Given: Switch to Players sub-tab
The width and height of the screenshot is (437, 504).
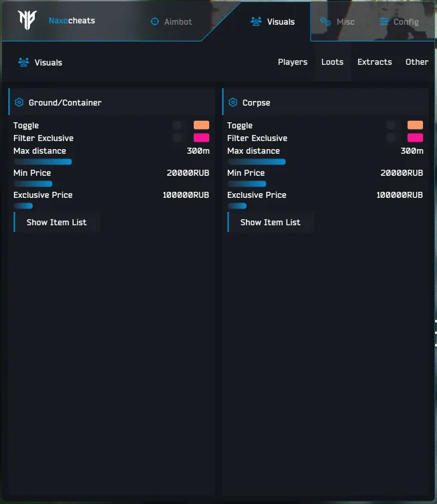Looking at the screenshot, I should tap(293, 62).
